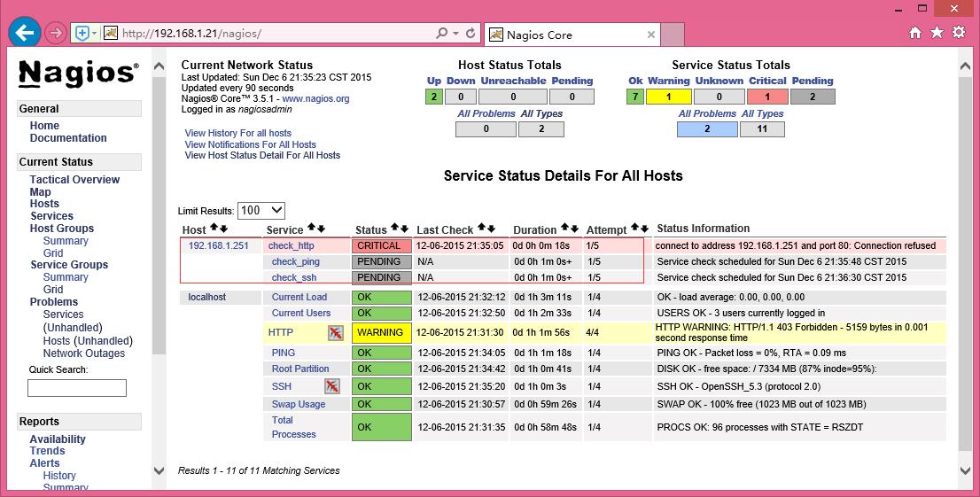Sort Status column ascending with up arrow
980x497 pixels.
(x=395, y=229)
